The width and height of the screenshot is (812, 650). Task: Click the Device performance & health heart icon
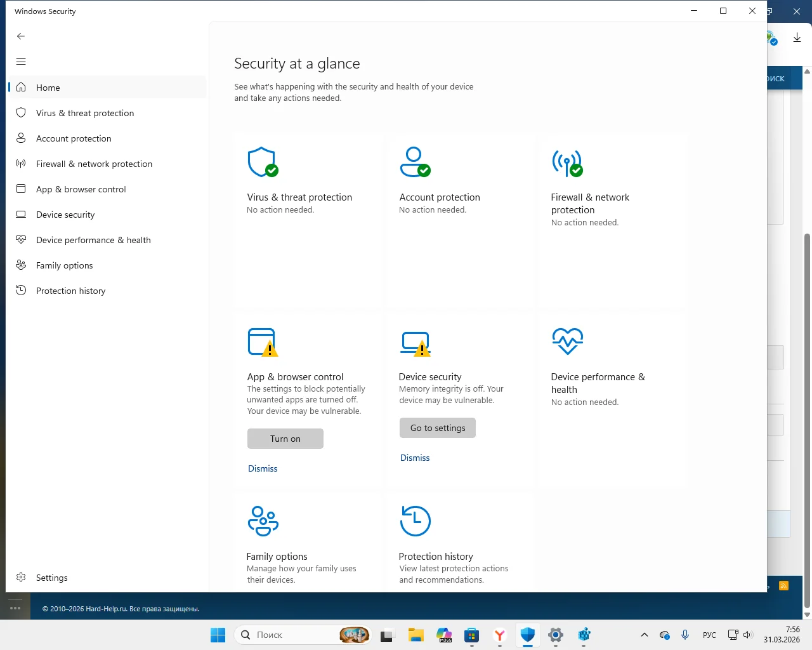567,342
